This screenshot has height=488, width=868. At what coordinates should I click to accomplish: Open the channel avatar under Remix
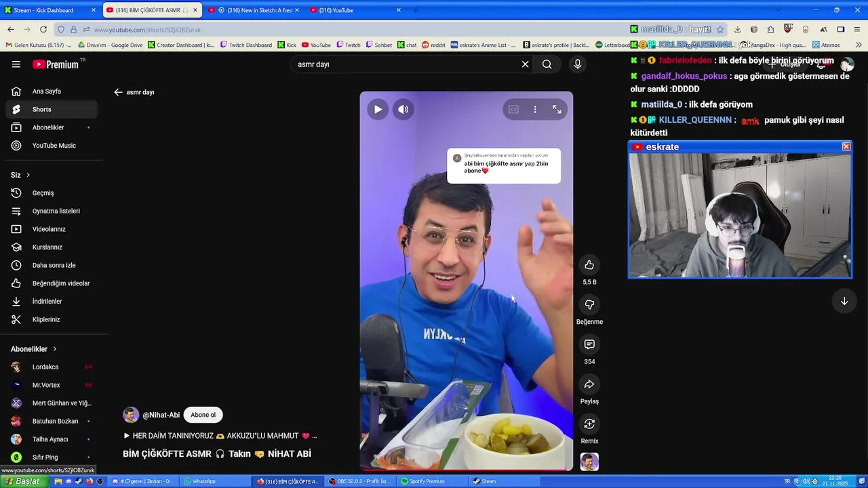click(x=589, y=462)
